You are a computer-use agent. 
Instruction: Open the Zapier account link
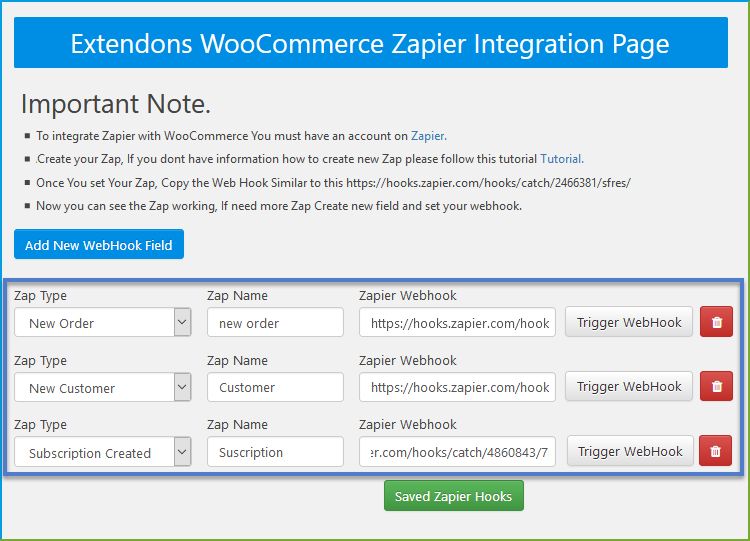coord(429,136)
